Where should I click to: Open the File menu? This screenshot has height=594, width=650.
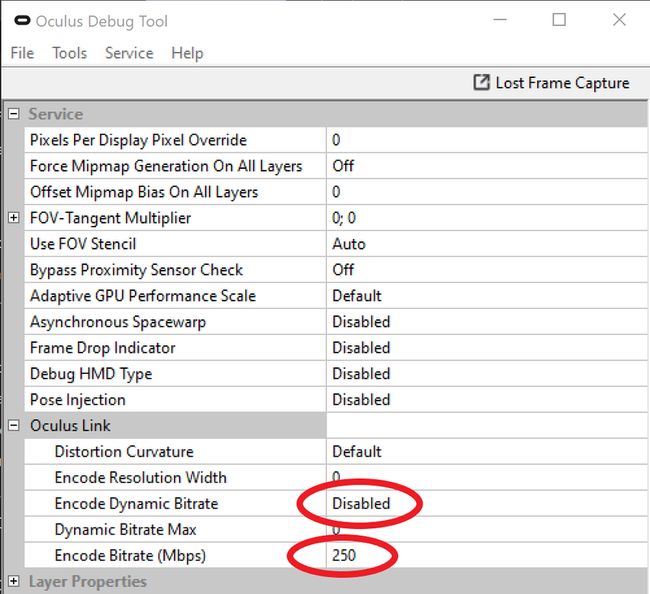pos(22,53)
